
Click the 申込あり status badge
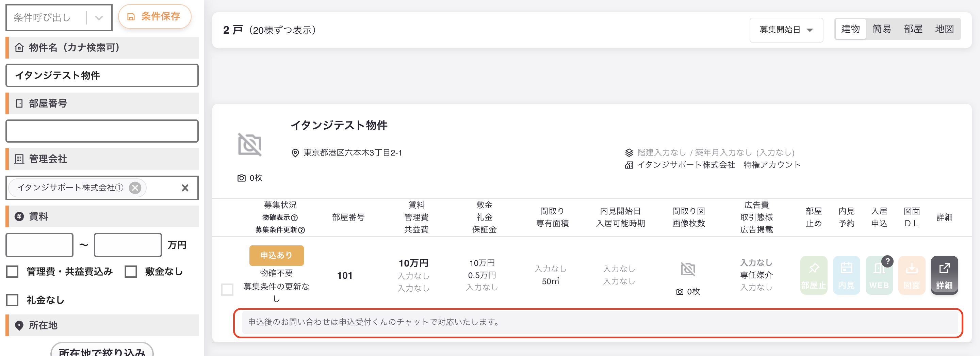click(277, 255)
